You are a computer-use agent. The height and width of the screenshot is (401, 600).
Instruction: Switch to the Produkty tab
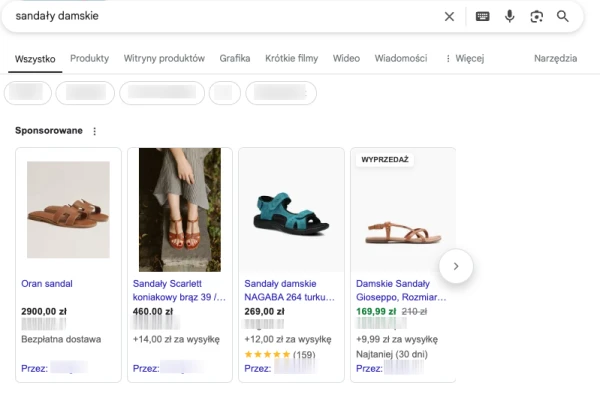[x=89, y=58]
